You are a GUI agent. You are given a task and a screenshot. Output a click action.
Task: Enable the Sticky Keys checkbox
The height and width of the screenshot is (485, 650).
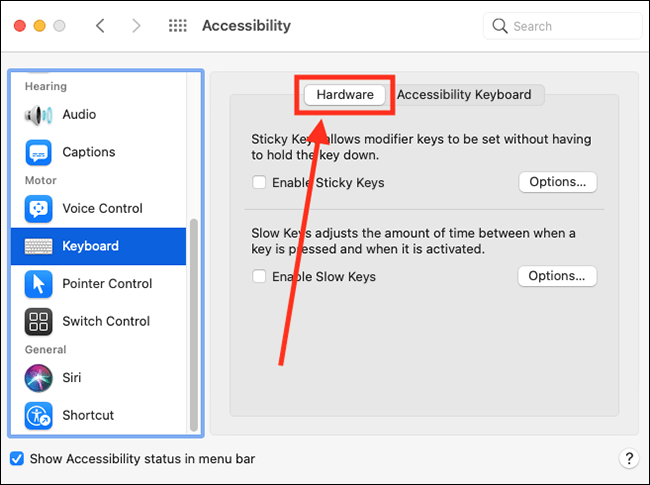(x=259, y=182)
